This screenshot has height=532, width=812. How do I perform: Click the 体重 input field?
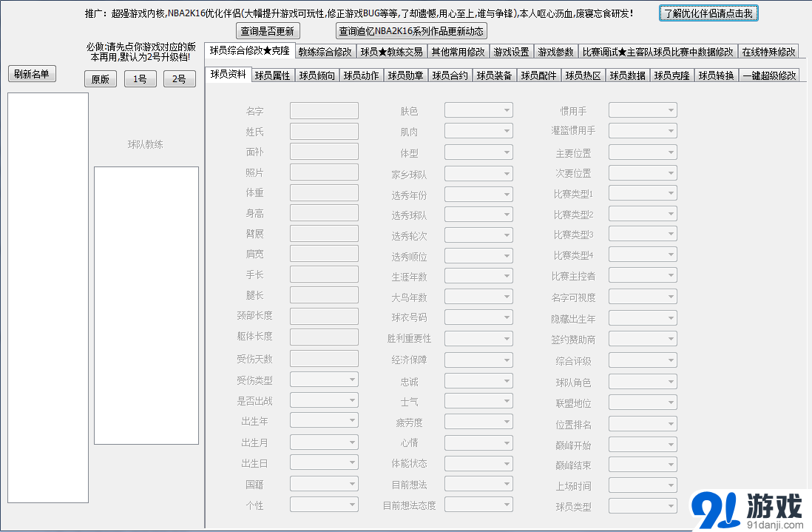(x=324, y=192)
